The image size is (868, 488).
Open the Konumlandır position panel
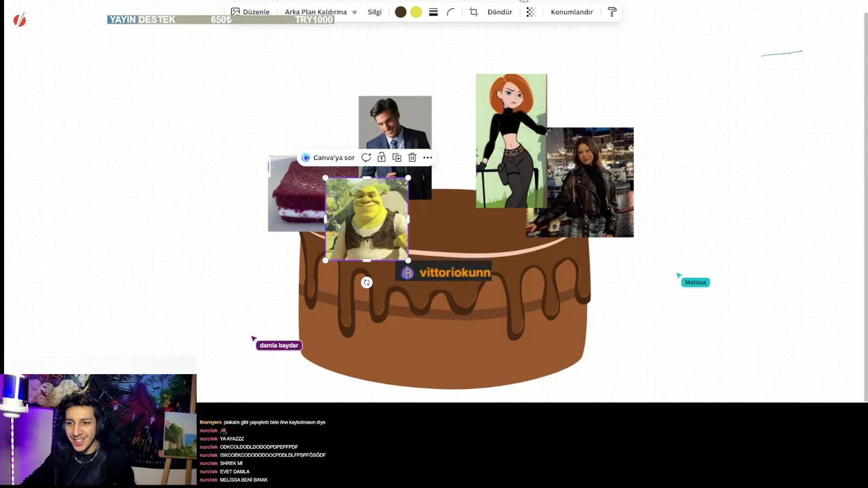click(572, 12)
